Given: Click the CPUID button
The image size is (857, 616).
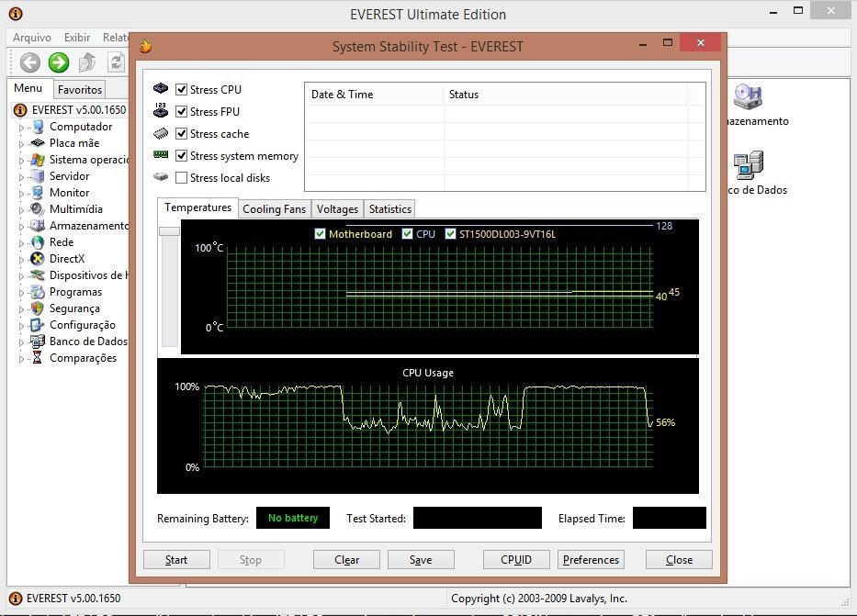Looking at the screenshot, I should 516,560.
